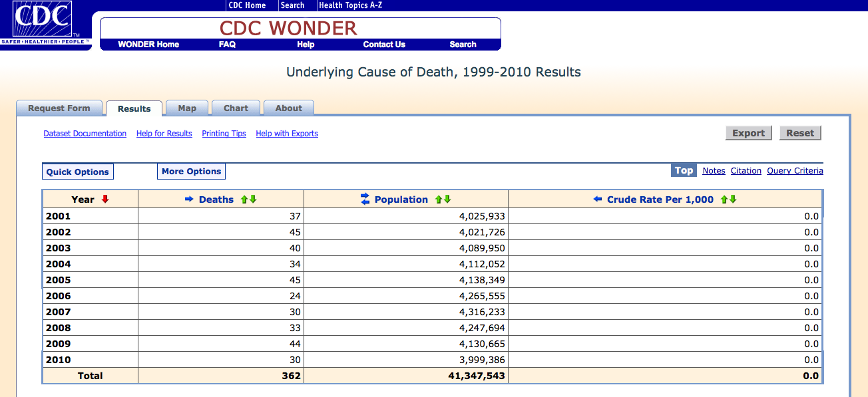Click total deaths value 362
This screenshot has height=397, width=868.
coord(292,376)
